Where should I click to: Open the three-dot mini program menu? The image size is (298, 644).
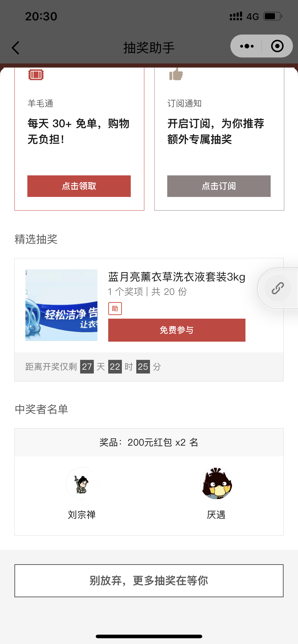[x=247, y=46]
